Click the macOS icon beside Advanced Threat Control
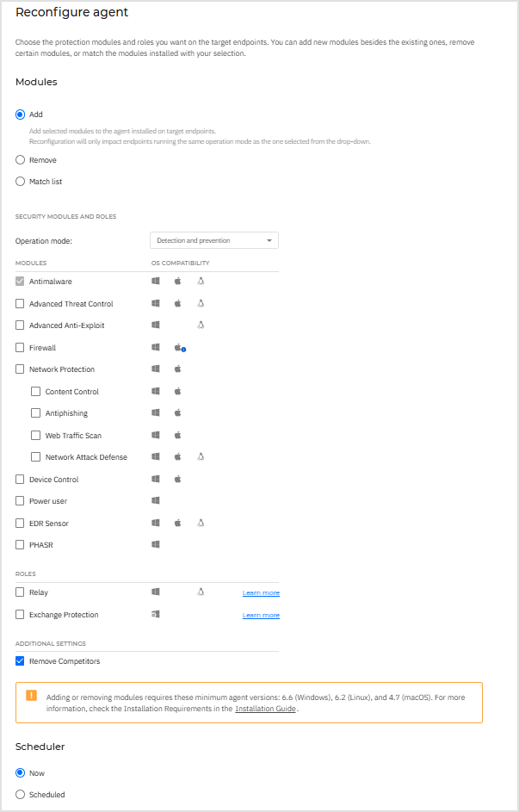This screenshot has height=812, width=519. coord(177,303)
